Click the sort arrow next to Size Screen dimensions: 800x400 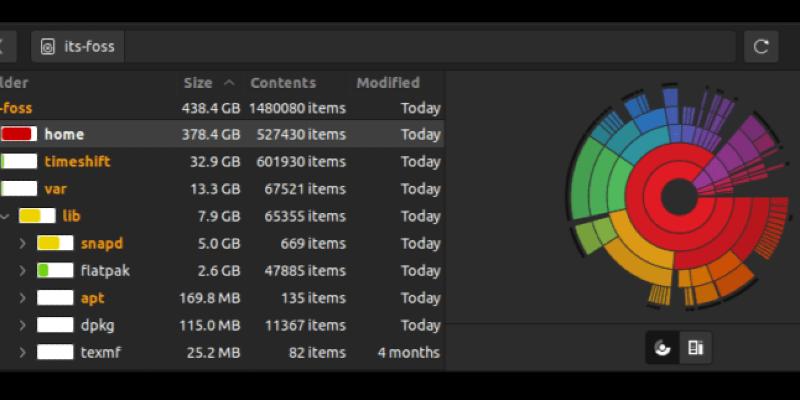click(229, 83)
